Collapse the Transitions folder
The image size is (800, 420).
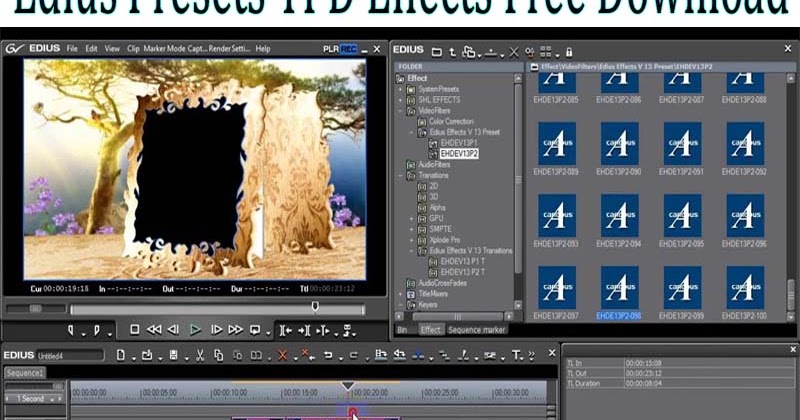point(401,176)
